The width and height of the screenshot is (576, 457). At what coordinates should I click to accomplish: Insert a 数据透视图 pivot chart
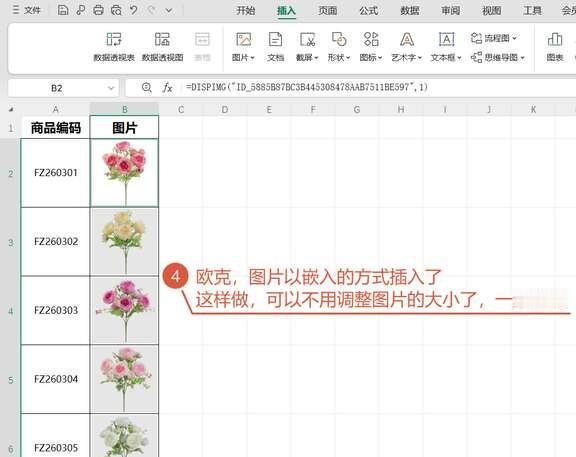[162, 47]
